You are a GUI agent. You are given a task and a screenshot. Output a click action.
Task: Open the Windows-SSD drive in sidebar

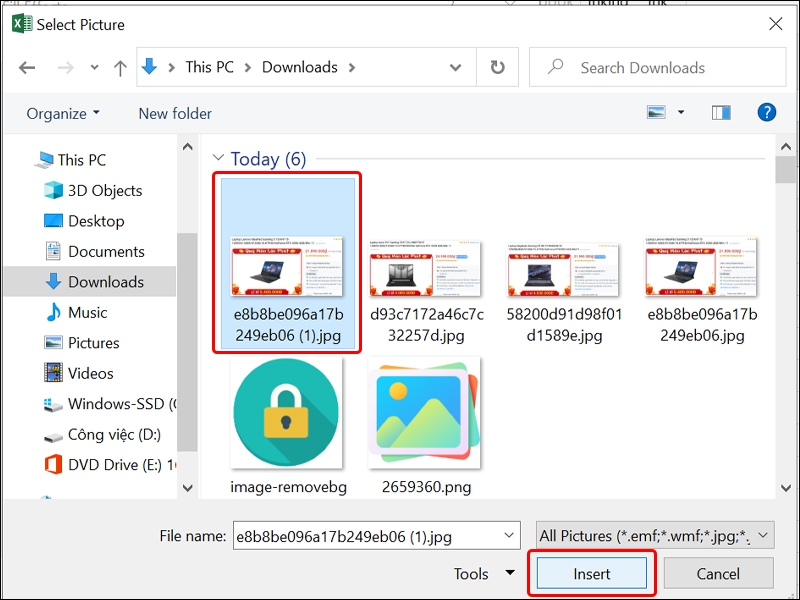tap(109, 404)
